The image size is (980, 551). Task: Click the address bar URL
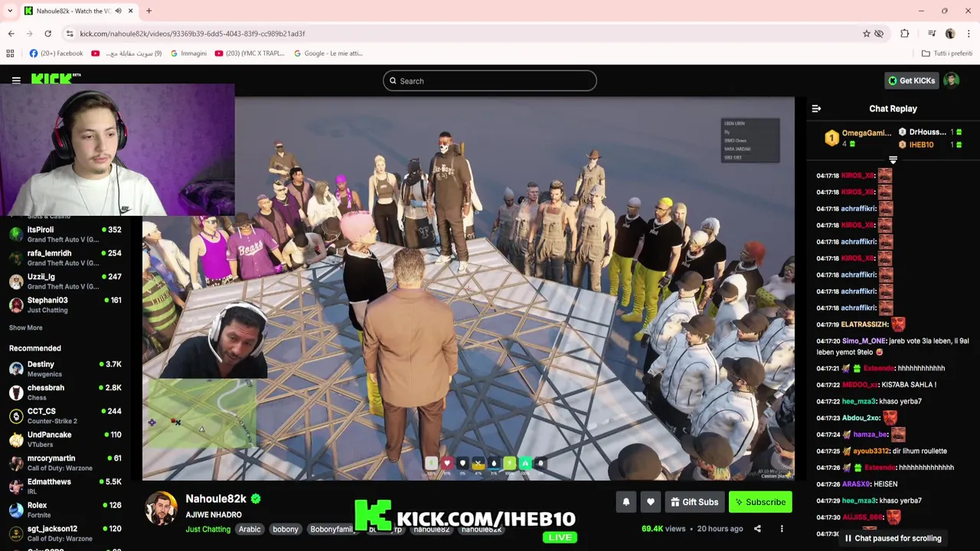coord(192,34)
